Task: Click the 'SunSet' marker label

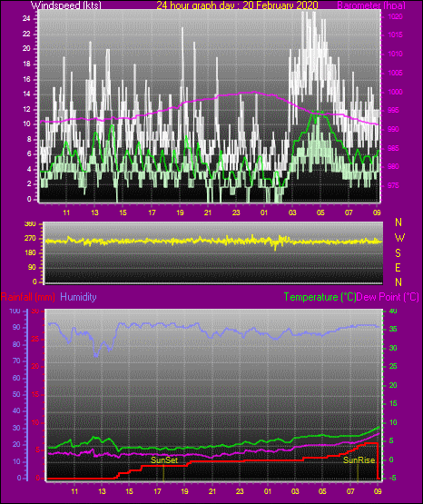Action: click(164, 460)
